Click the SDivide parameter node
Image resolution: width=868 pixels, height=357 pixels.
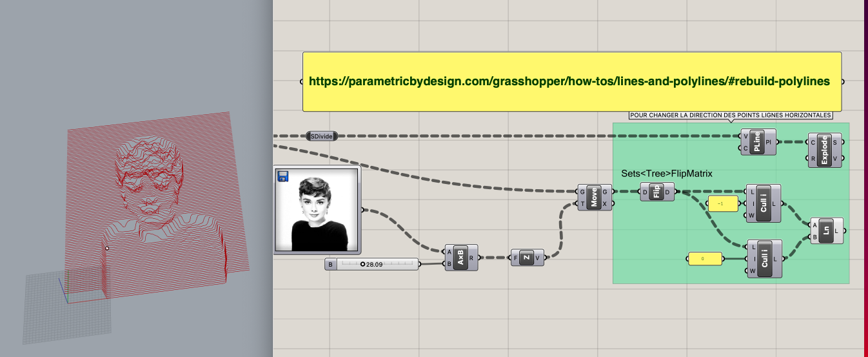322,136
